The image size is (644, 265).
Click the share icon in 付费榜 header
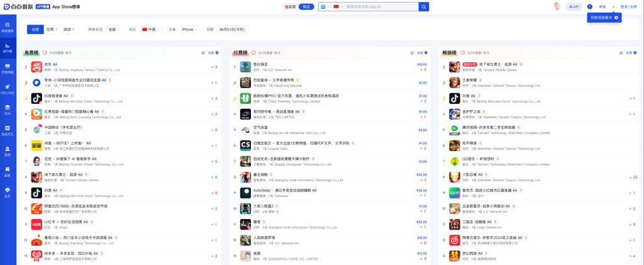412,53
